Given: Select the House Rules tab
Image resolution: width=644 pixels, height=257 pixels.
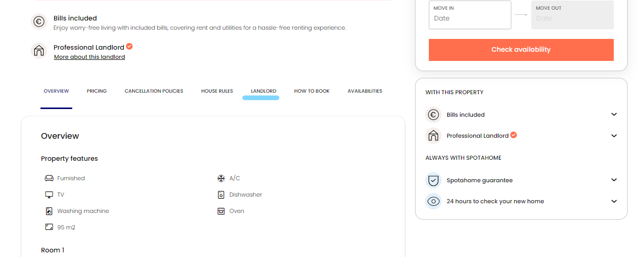Looking at the screenshot, I should point(217,91).
